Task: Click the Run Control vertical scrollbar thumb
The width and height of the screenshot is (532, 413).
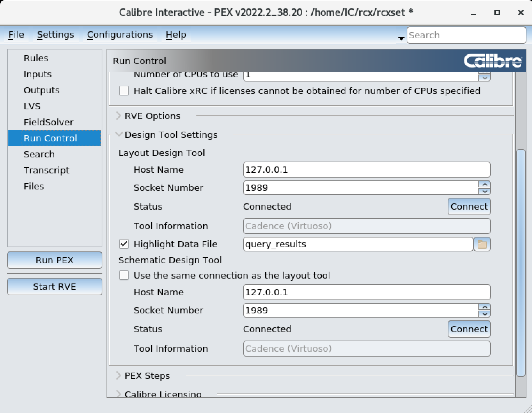Action: click(521, 263)
